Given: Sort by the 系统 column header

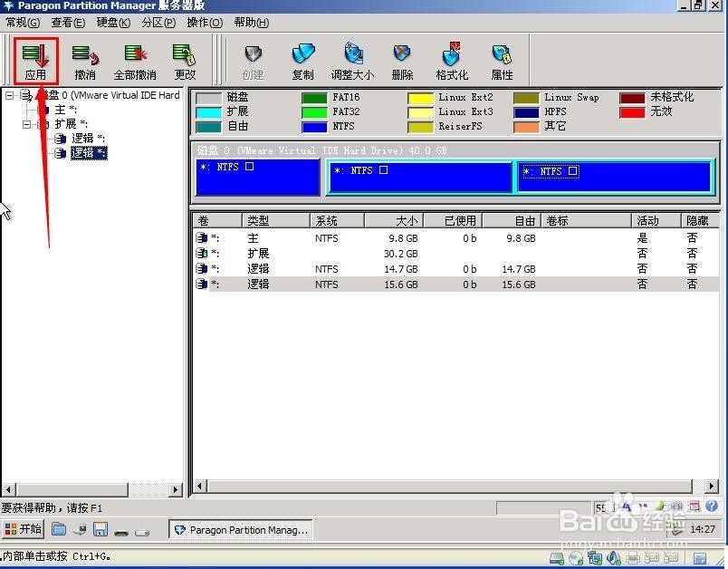Looking at the screenshot, I should [x=337, y=221].
